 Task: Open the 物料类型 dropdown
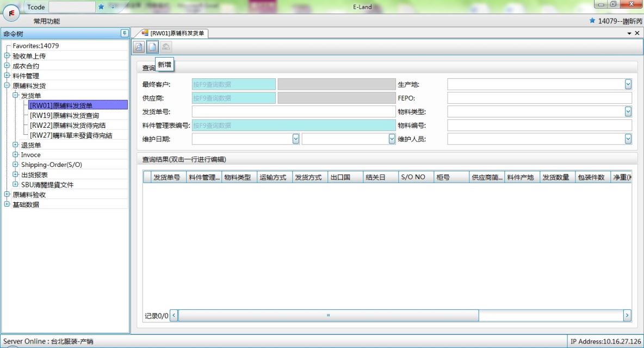tap(628, 111)
